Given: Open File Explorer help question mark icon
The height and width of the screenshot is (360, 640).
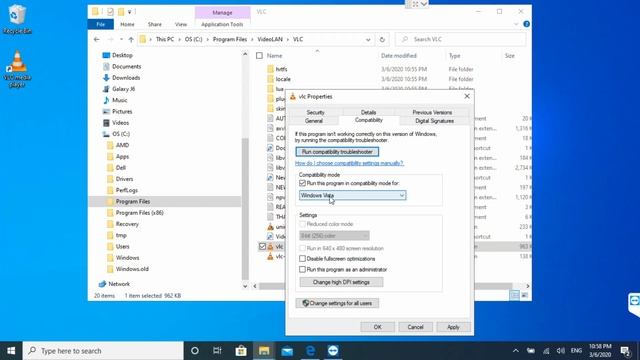Looking at the screenshot, I should pyautogui.click(x=527, y=24).
